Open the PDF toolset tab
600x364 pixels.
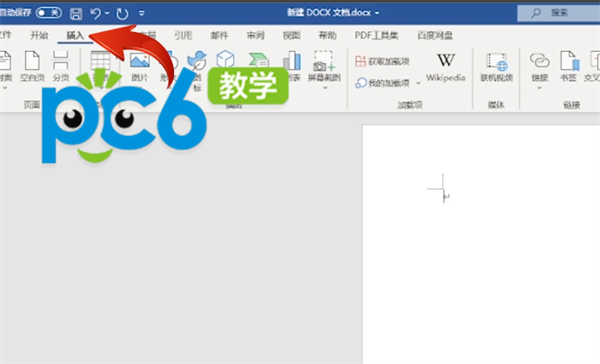tap(377, 36)
